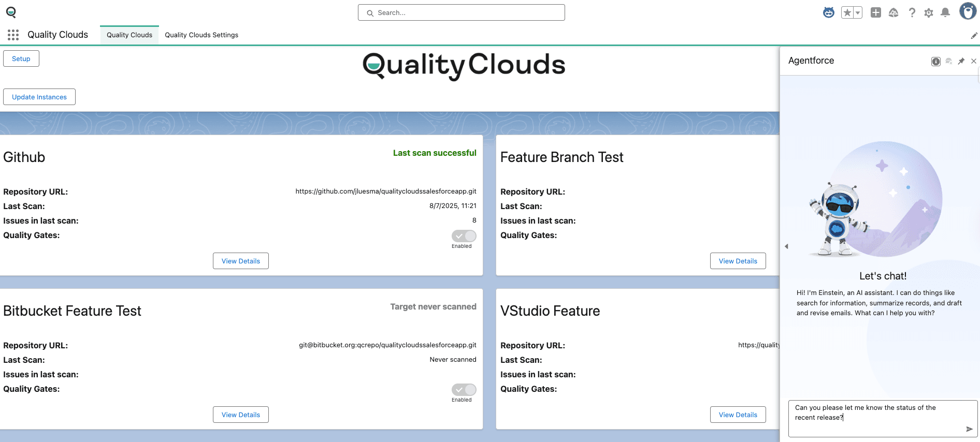Click the 'Bitbucket Feature Test' heading
The height and width of the screenshot is (442, 980).
(72, 311)
